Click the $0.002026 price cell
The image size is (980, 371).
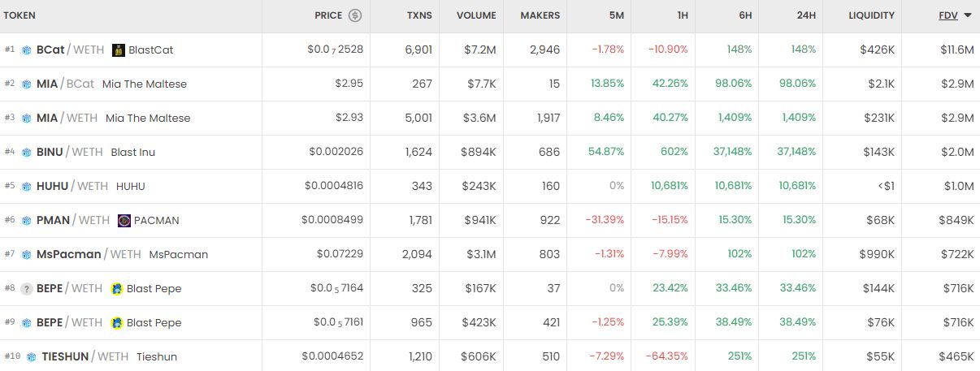tap(336, 152)
